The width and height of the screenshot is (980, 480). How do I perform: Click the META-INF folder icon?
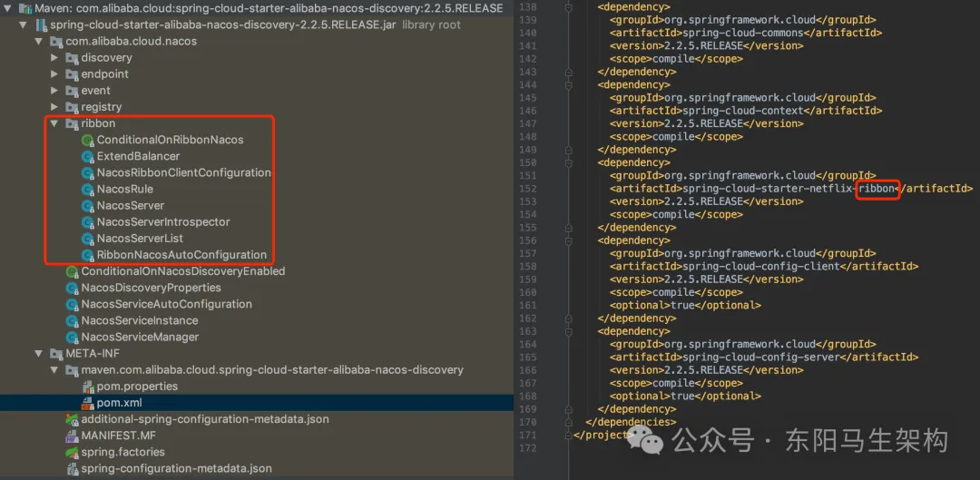coord(56,354)
